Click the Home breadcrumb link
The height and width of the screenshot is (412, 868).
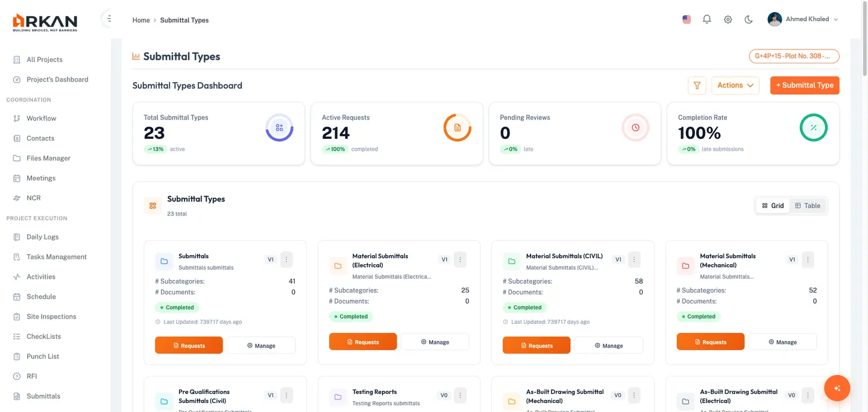pos(141,20)
